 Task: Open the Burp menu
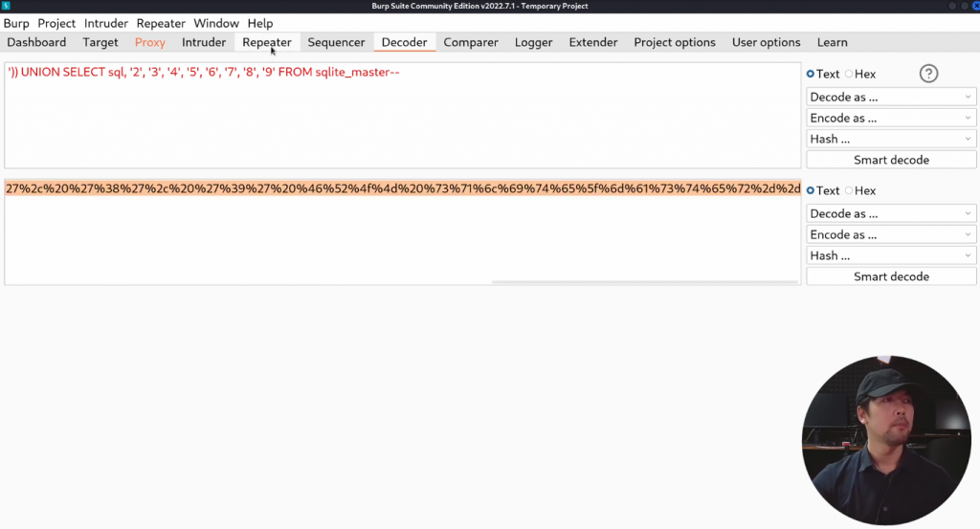16,23
